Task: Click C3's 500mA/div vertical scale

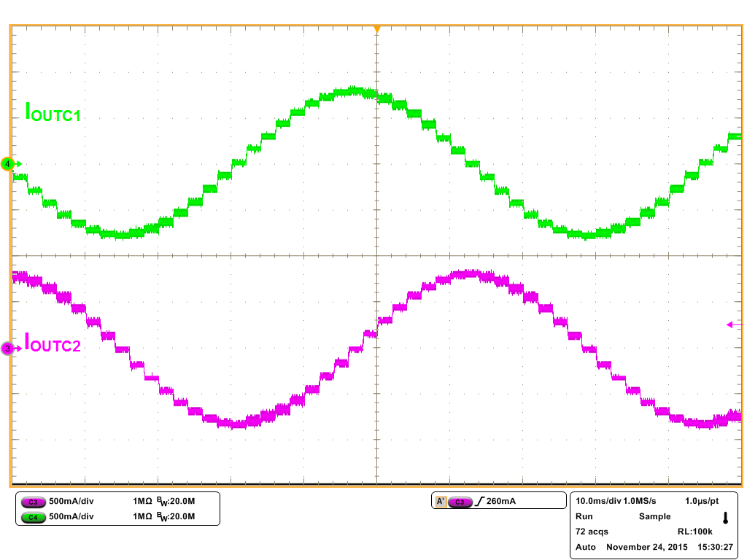Action: tap(71, 502)
